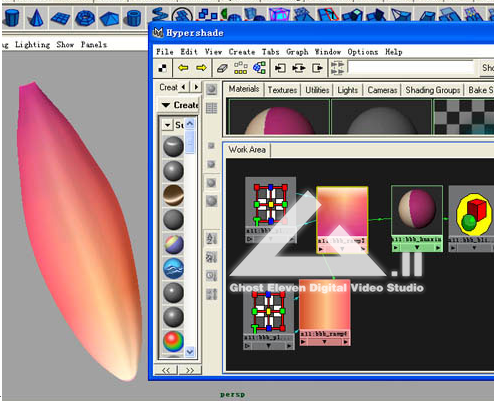Graph materials on selected objects icon
The image size is (494, 401).
click(x=259, y=68)
